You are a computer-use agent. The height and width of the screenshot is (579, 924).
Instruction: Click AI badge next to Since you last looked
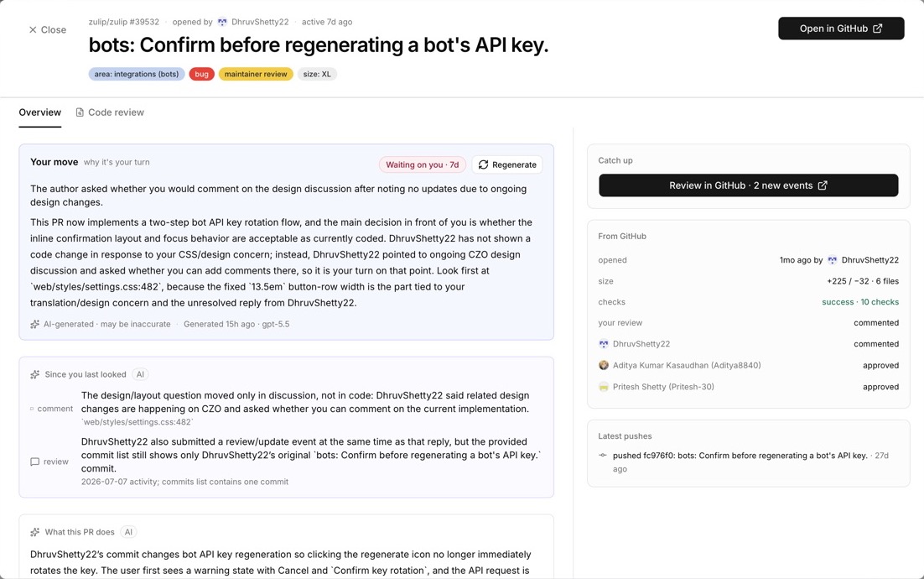[x=140, y=374]
